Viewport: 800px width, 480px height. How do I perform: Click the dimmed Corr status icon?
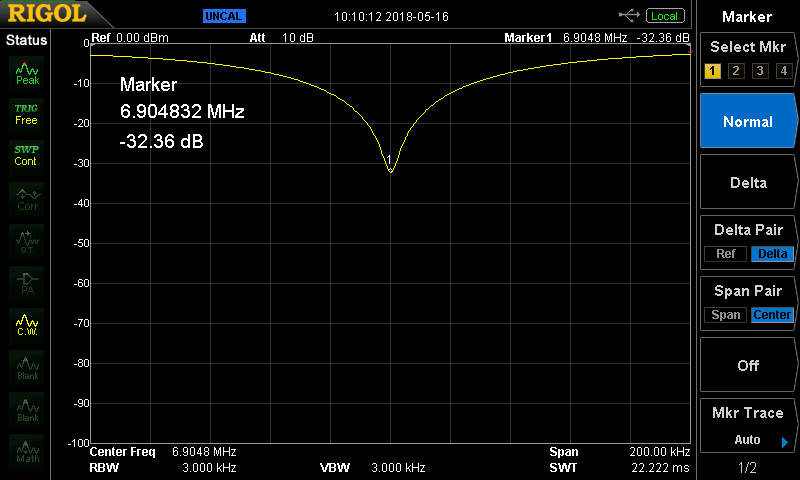28,200
